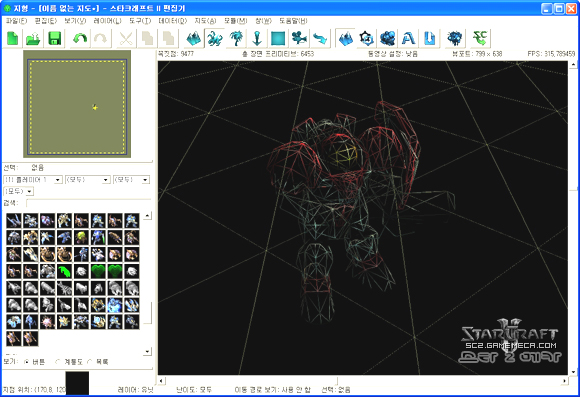The height and width of the screenshot is (397, 580).
Task: Click the Open map folder icon
Action: click(33, 38)
